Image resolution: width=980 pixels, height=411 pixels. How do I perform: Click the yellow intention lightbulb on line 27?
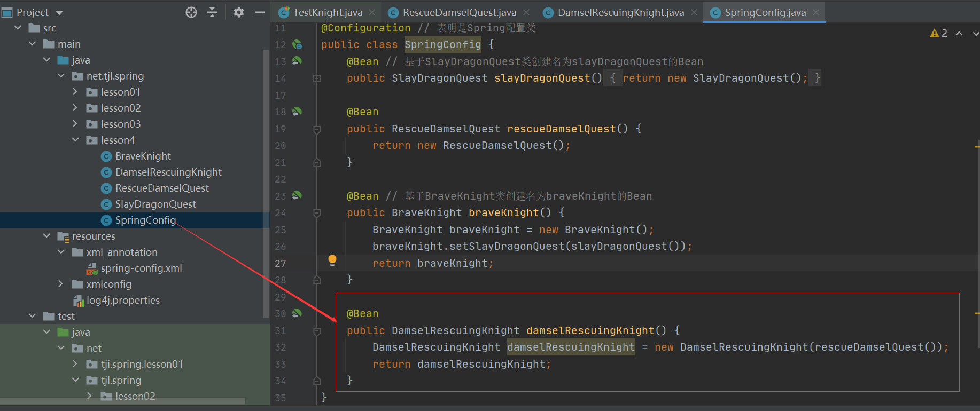click(332, 260)
